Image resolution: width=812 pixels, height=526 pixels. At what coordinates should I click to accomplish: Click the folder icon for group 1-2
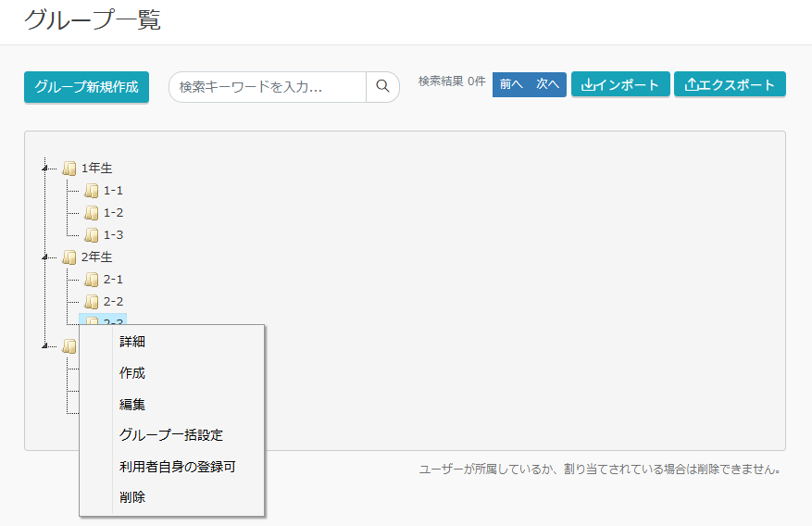point(92,213)
